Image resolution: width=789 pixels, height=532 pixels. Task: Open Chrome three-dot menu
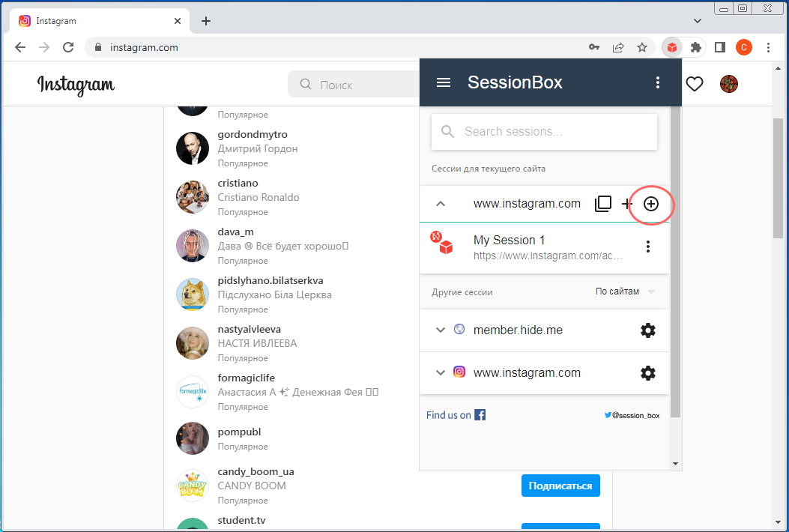[768, 48]
